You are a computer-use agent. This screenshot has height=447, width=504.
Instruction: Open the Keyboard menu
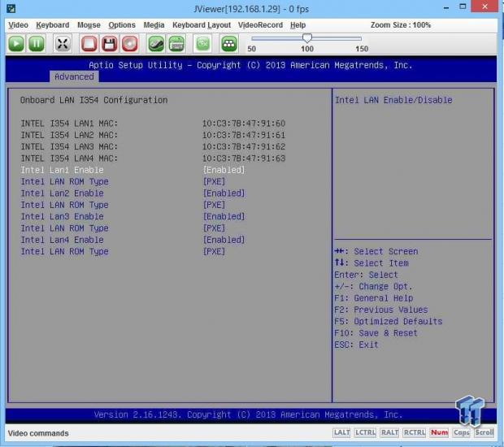tap(52, 25)
